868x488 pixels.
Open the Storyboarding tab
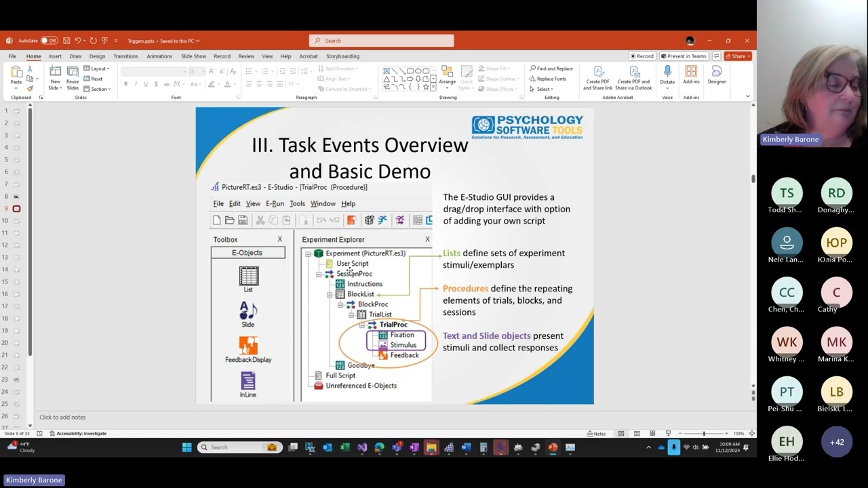(x=342, y=56)
